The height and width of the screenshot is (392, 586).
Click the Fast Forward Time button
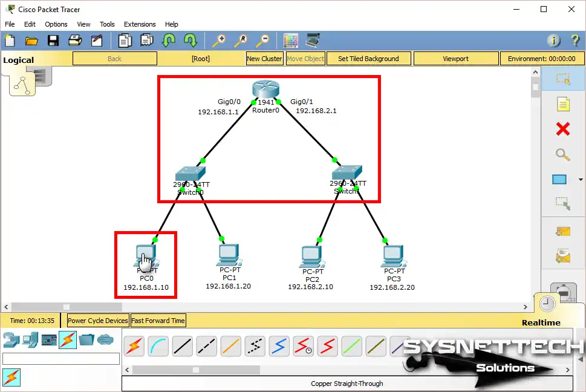pyautogui.click(x=158, y=321)
